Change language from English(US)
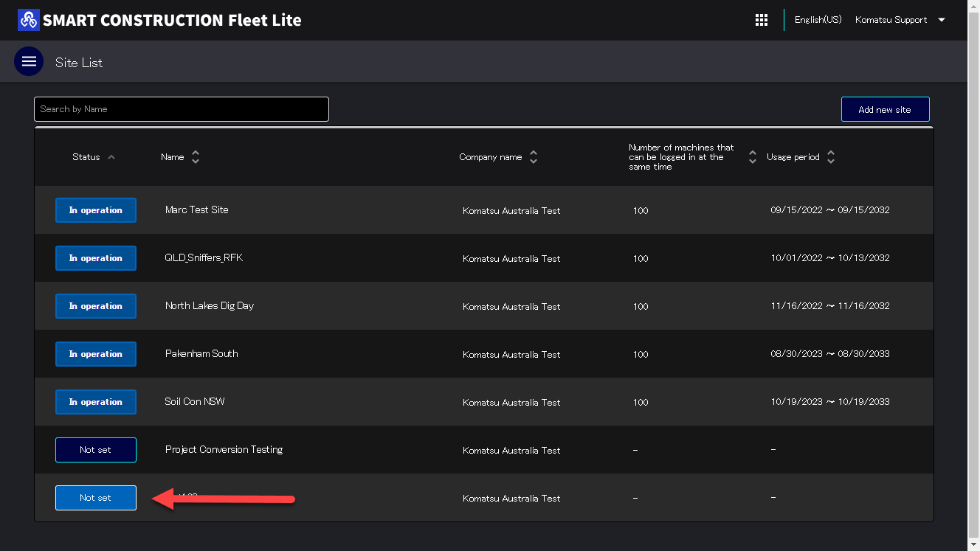 click(818, 20)
